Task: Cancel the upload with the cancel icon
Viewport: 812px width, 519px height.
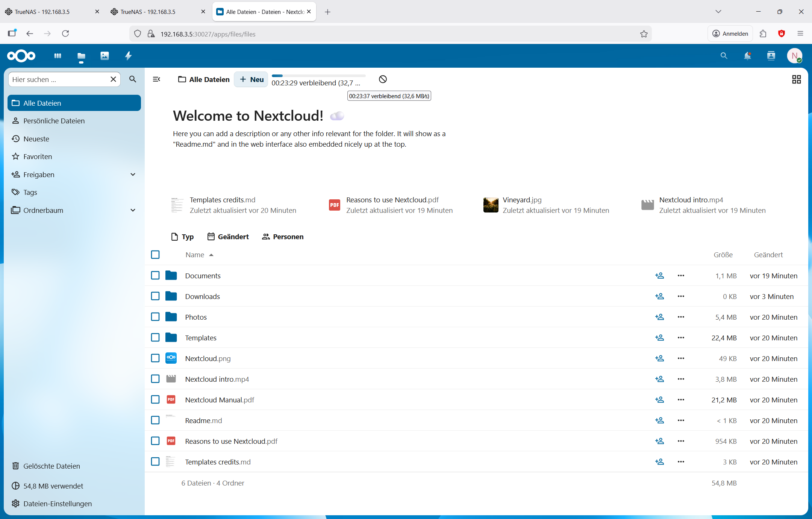Action: coord(383,79)
